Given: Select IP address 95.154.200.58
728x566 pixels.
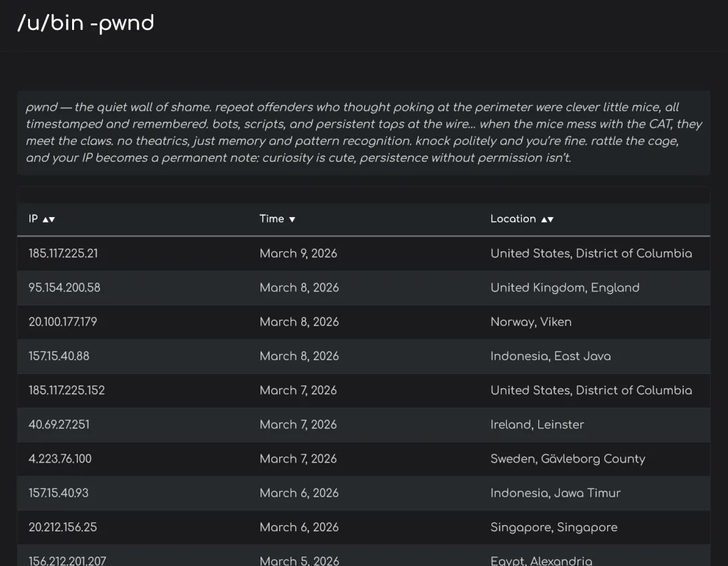Looking at the screenshot, I should pyautogui.click(x=64, y=287).
